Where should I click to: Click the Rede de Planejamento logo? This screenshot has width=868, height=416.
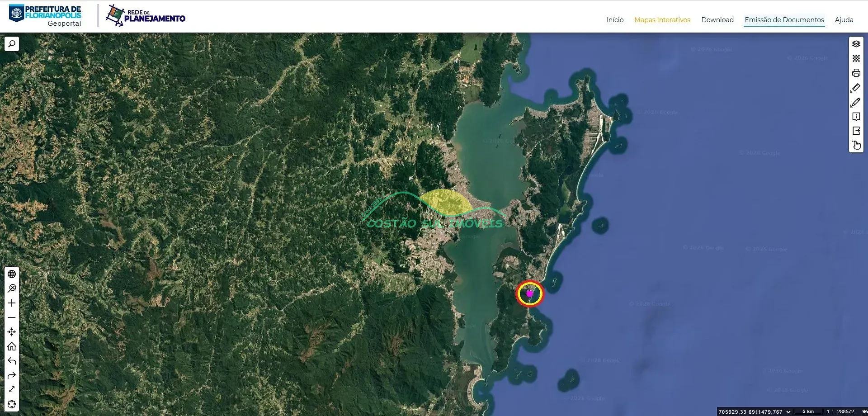pyautogui.click(x=146, y=16)
